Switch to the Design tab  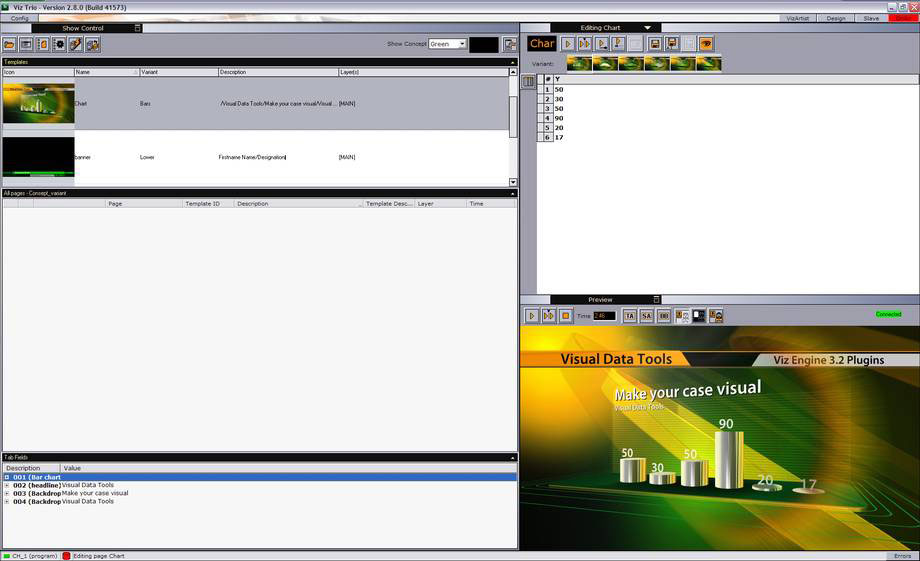point(835,18)
